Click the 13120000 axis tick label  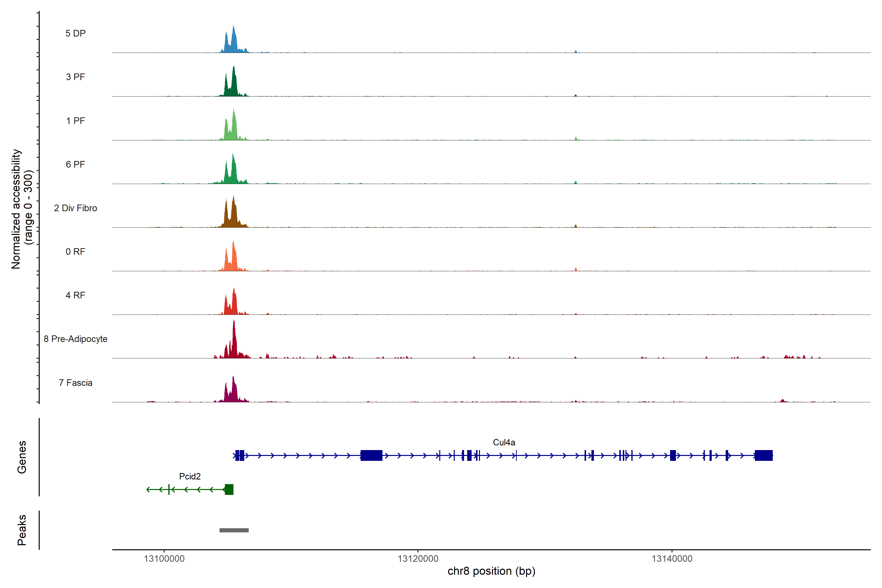point(418,559)
